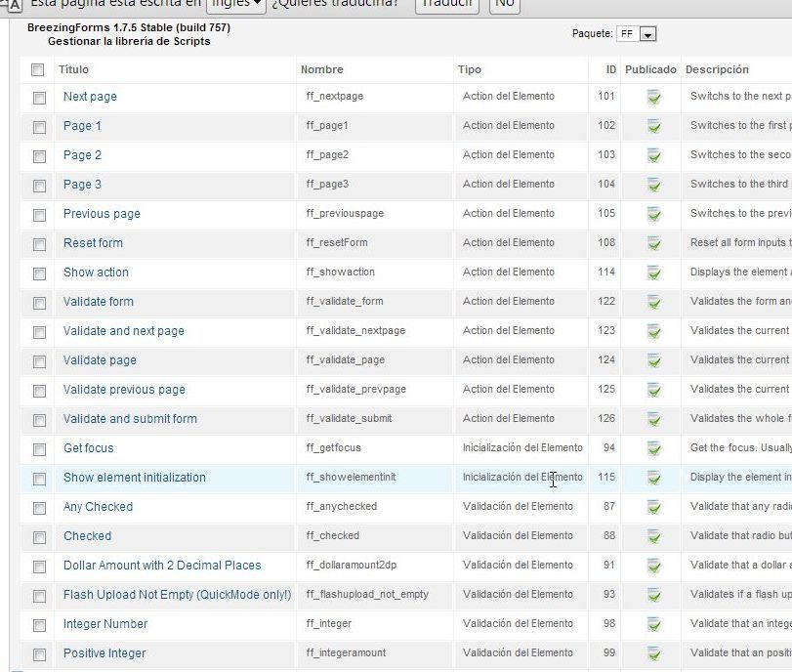The image size is (792, 672).
Task: Open the Previous page script link
Action: pyautogui.click(x=102, y=214)
